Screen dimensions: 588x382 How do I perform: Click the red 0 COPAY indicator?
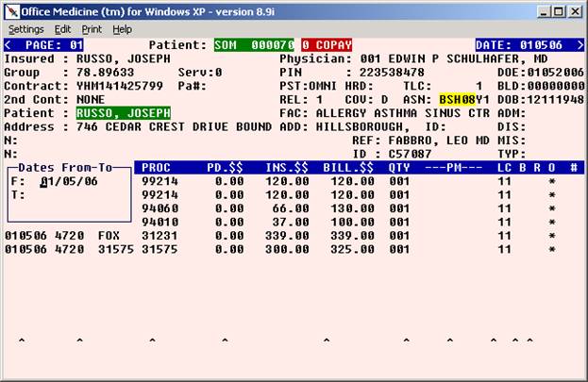(326, 44)
